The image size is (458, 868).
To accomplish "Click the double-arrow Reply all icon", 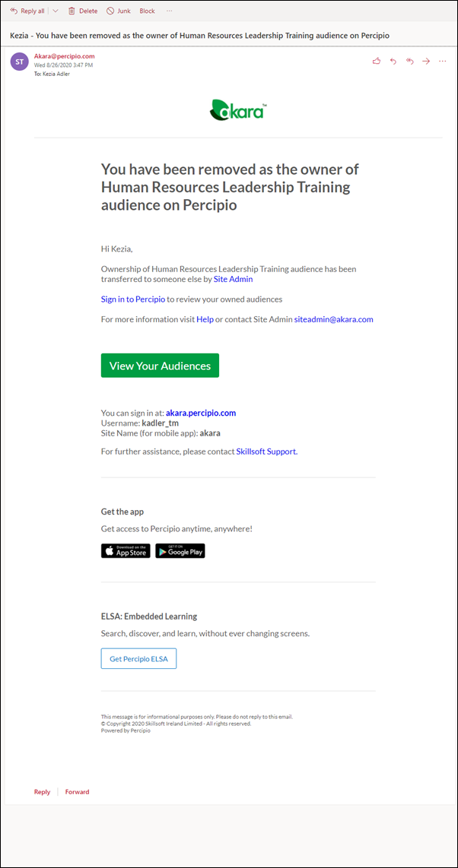I will [x=410, y=61].
